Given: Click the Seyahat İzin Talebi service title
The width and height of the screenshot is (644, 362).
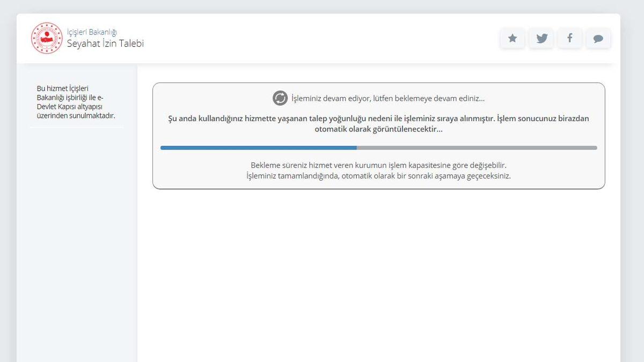Looking at the screenshot, I should 105,43.
